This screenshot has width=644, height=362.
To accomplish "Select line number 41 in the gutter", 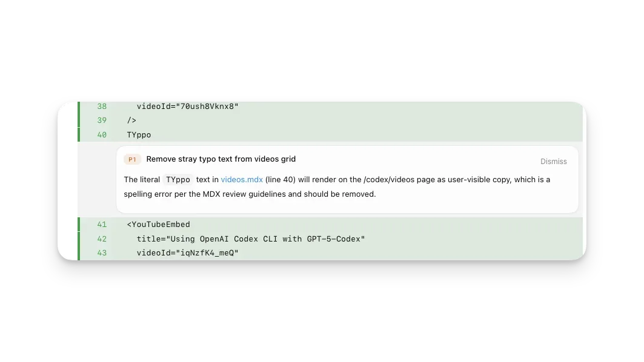I will [x=102, y=225].
